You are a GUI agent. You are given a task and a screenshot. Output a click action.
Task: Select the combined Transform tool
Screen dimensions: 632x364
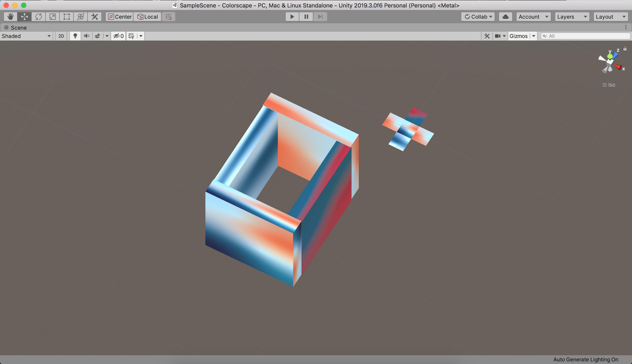(x=81, y=17)
